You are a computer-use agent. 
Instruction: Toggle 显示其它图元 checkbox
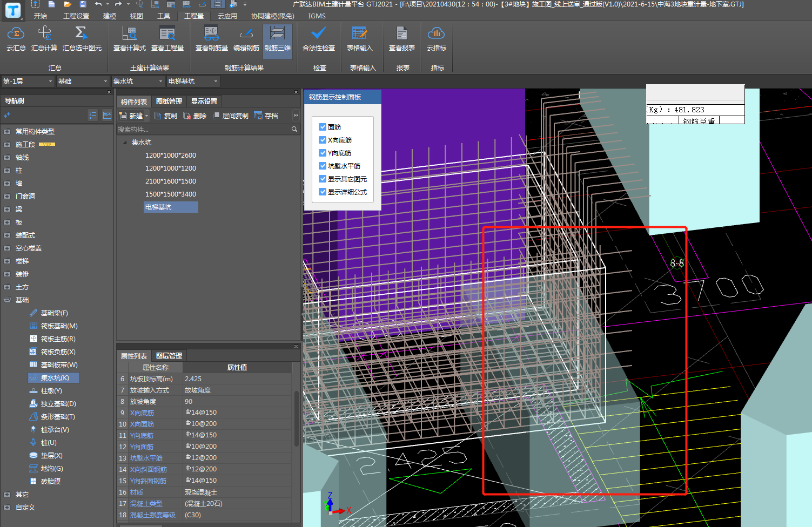(323, 179)
